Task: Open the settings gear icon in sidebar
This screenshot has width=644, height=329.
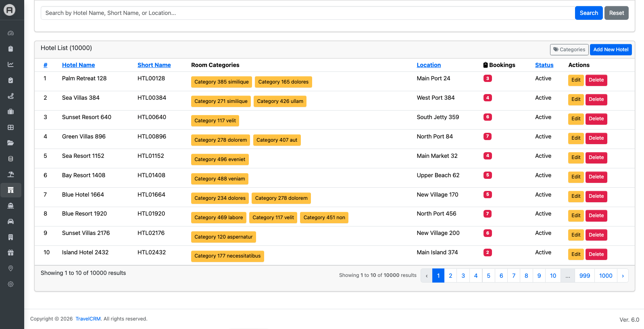Action: [x=11, y=284]
